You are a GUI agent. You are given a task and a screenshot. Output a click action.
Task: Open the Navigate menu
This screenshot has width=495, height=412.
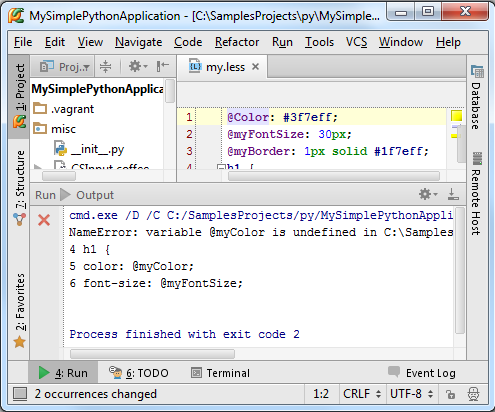(139, 42)
